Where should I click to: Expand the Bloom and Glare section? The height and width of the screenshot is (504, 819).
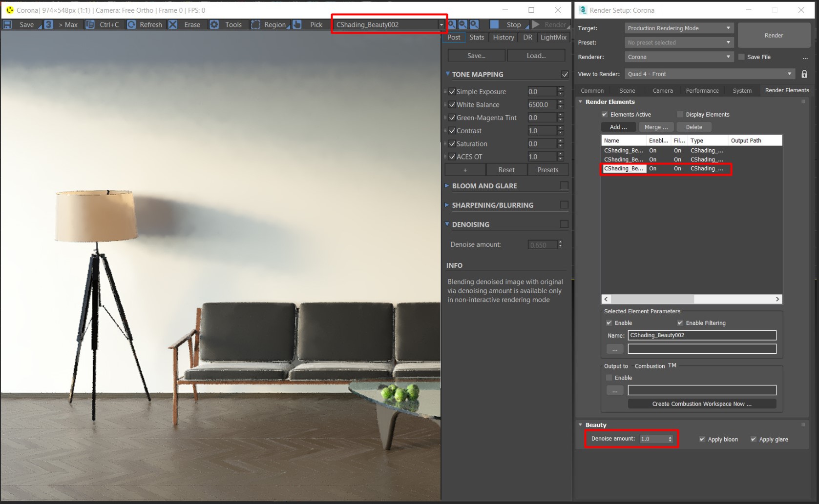point(447,185)
